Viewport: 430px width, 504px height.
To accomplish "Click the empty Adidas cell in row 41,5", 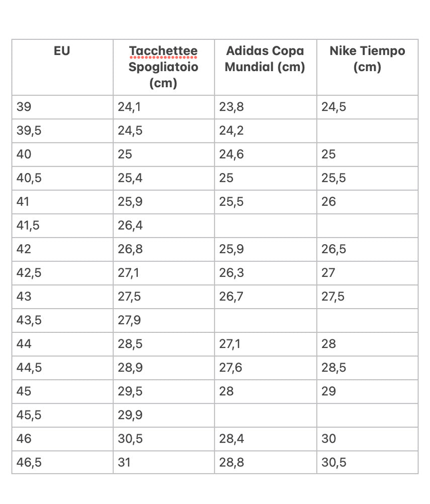I will [x=266, y=226].
